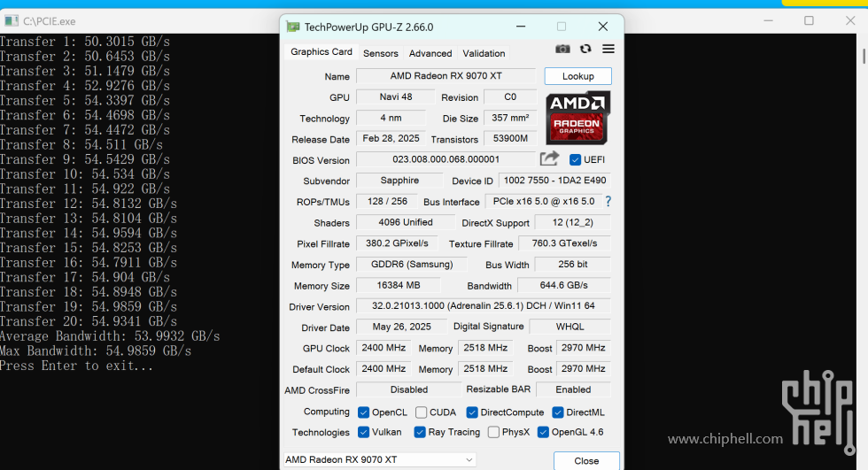Open the AMD Radeon RX 9070 XT dropdown

[x=380, y=459]
